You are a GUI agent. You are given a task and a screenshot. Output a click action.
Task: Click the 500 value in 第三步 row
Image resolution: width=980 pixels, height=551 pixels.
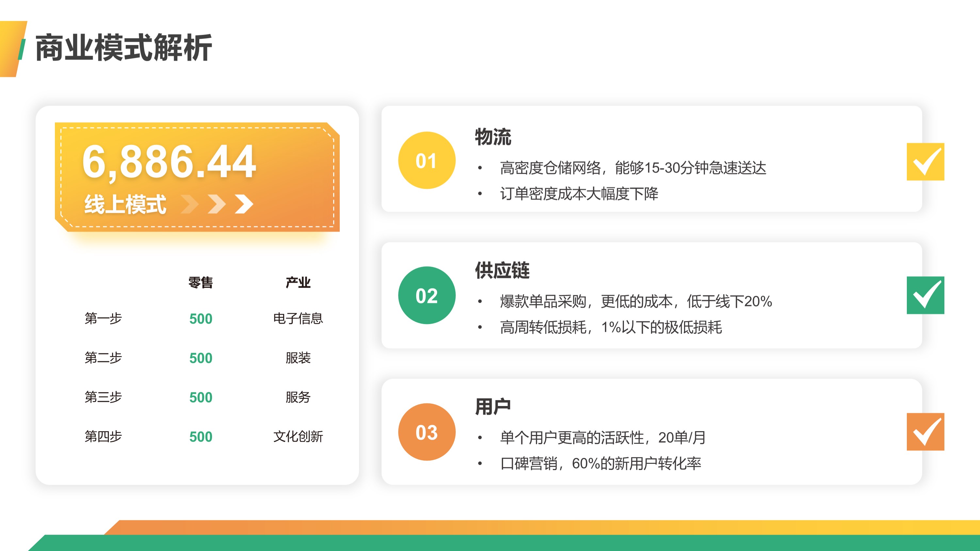tap(201, 397)
